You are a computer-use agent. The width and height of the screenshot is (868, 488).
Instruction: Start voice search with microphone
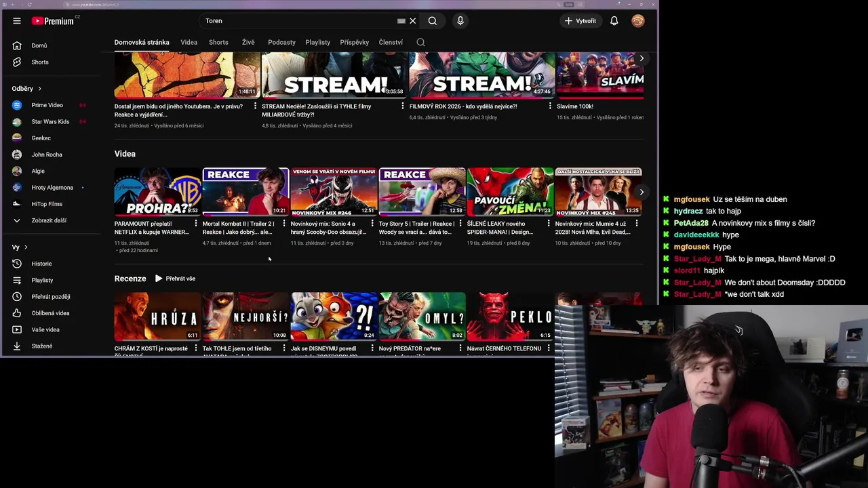click(460, 21)
